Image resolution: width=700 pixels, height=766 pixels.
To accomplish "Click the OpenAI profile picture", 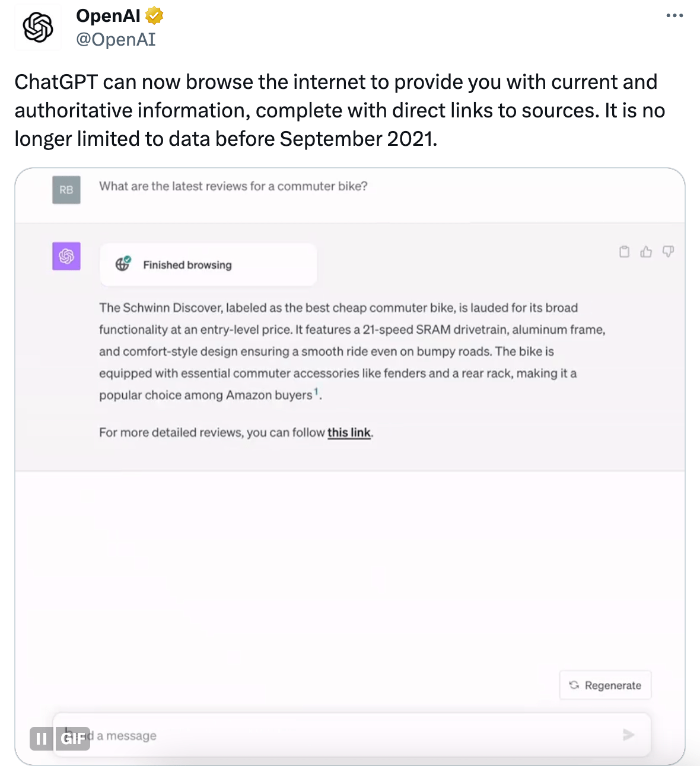I will pyautogui.click(x=37, y=27).
